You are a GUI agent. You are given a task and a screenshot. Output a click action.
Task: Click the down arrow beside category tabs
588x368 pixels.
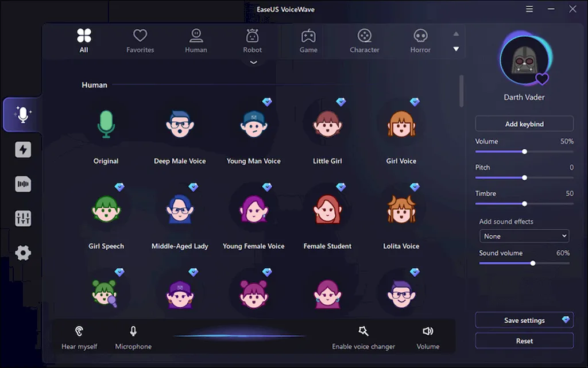click(456, 49)
